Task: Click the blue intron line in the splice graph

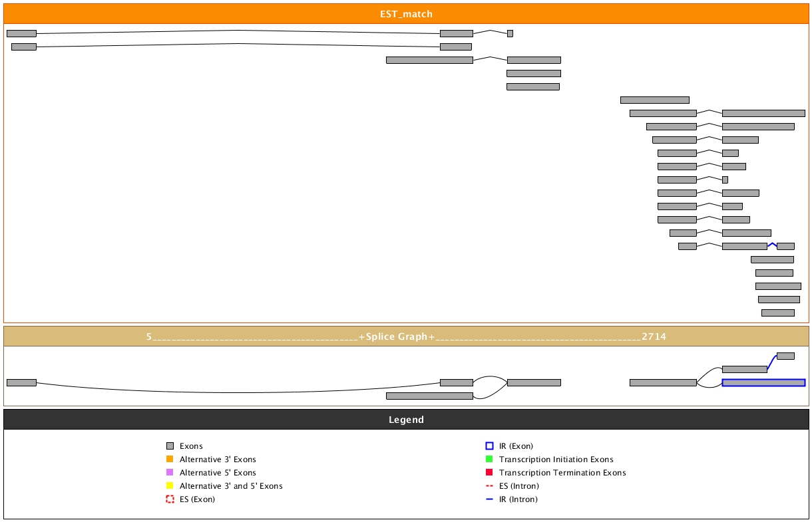Action: [x=772, y=362]
